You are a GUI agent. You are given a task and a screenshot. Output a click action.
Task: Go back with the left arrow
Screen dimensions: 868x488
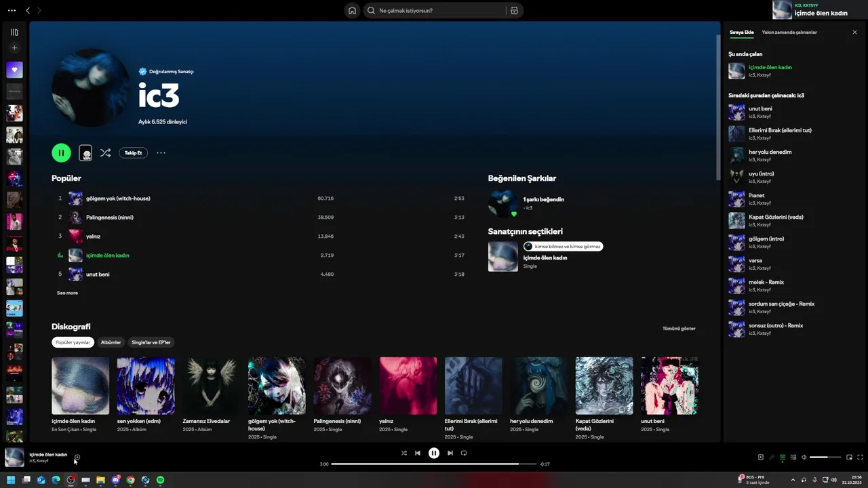tap(28, 11)
